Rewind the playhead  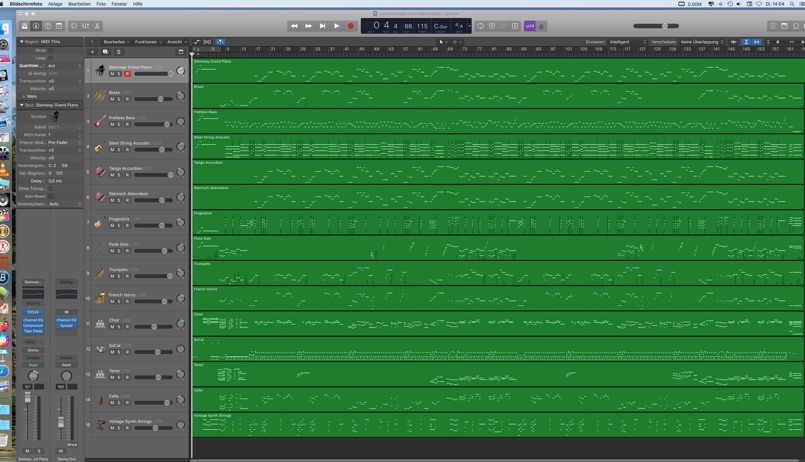click(x=294, y=26)
